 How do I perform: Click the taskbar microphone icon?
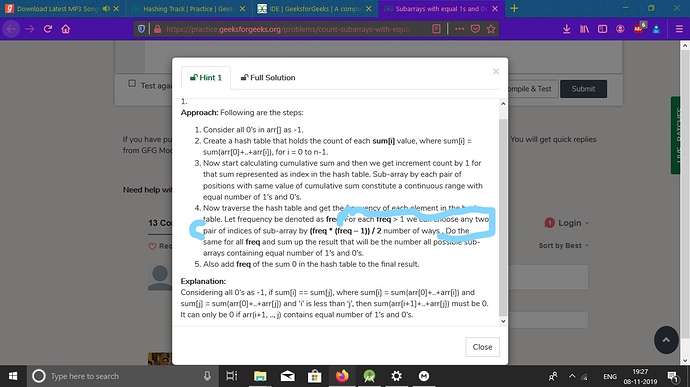207,376
